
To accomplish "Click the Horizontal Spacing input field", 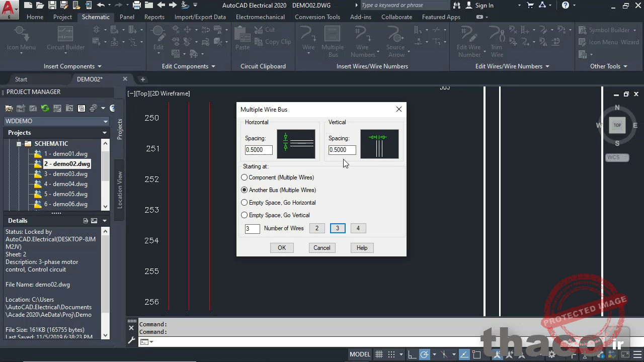I will tap(259, 150).
